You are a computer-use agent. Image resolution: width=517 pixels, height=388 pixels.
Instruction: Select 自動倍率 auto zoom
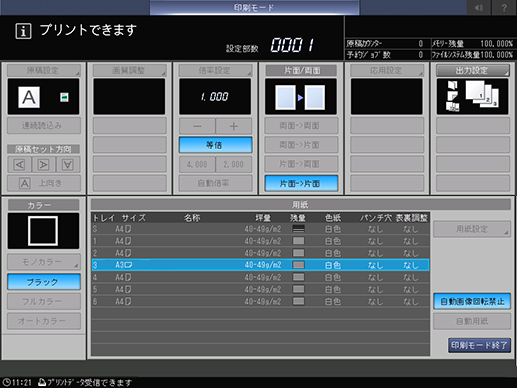215,183
